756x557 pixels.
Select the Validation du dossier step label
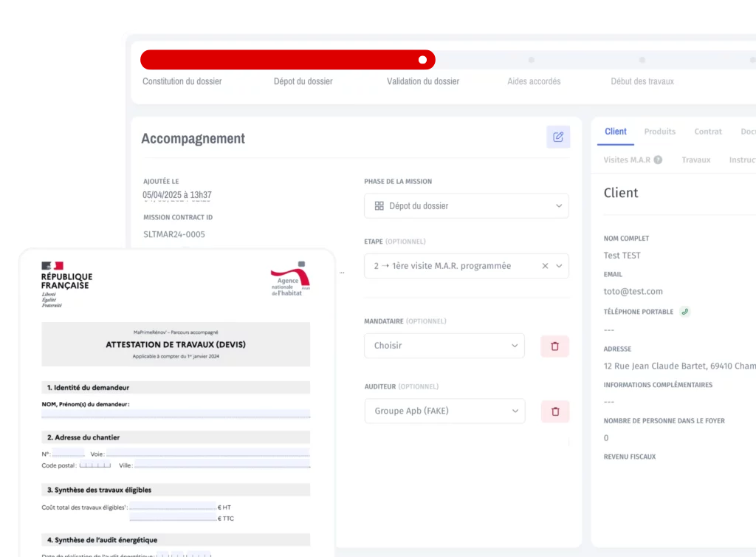click(423, 81)
